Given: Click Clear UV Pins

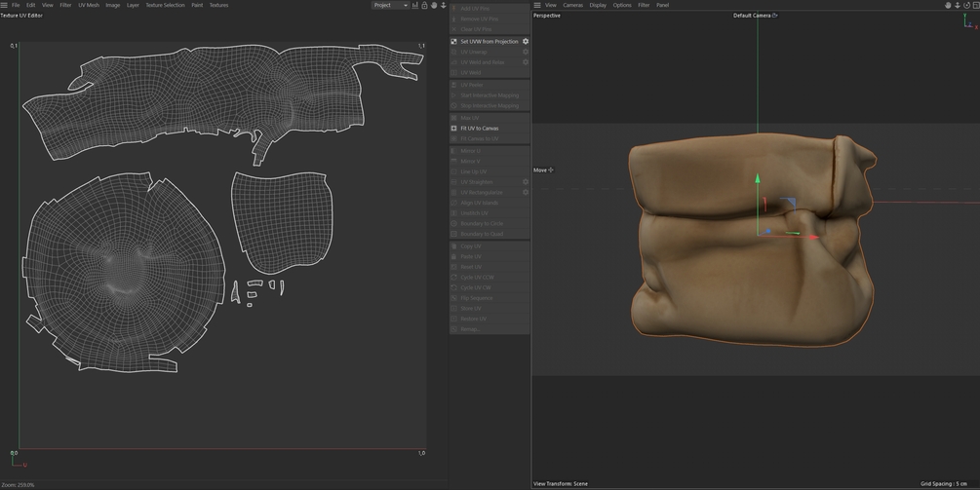Looking at the screenshot, I should tap(490, 29).
